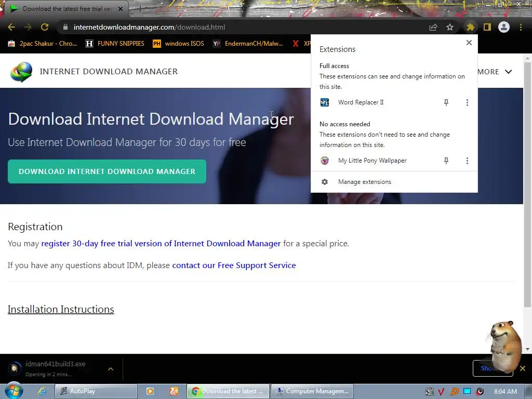The width and height of the screenshot is (532, 399).
Task: Click the 8:04 AM clock
Action: pyautogui.click(x=506, y=392)
